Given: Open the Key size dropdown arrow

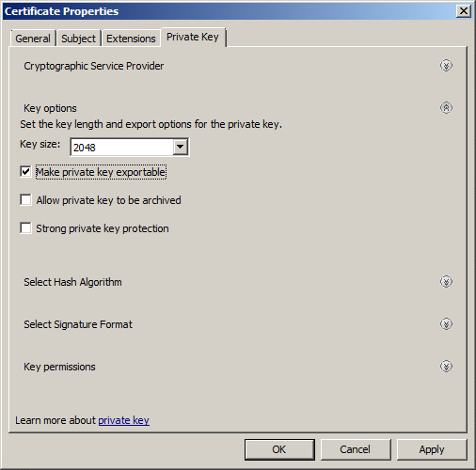Looking at the screenshot, I should pos(181,147).
